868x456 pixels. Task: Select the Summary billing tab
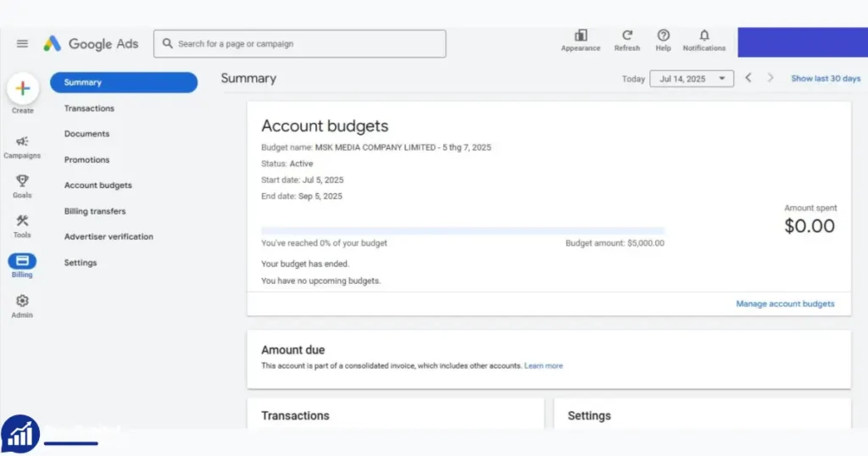124,82
